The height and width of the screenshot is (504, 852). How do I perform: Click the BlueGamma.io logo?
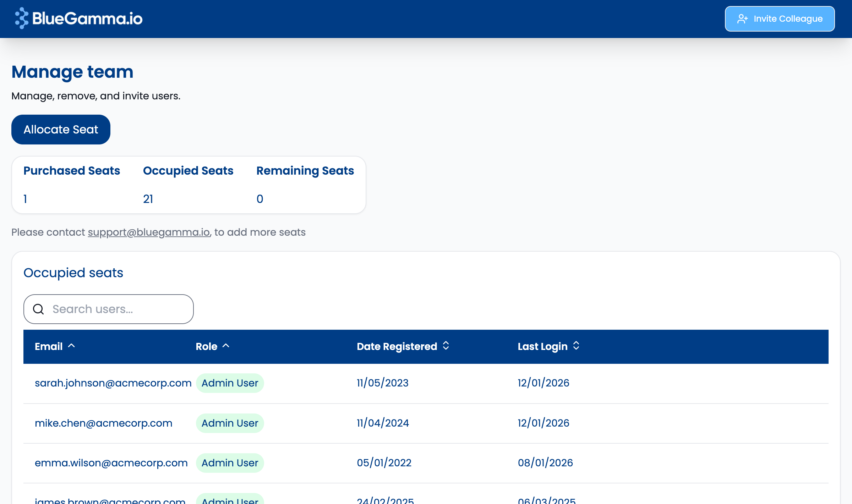[78, 18]
